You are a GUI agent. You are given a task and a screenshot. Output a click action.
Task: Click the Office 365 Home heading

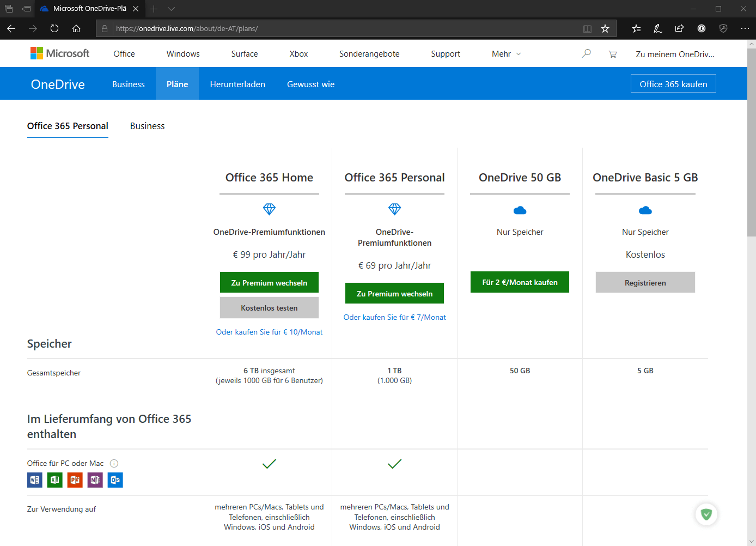pyautogui.click(x=269, y=178)
